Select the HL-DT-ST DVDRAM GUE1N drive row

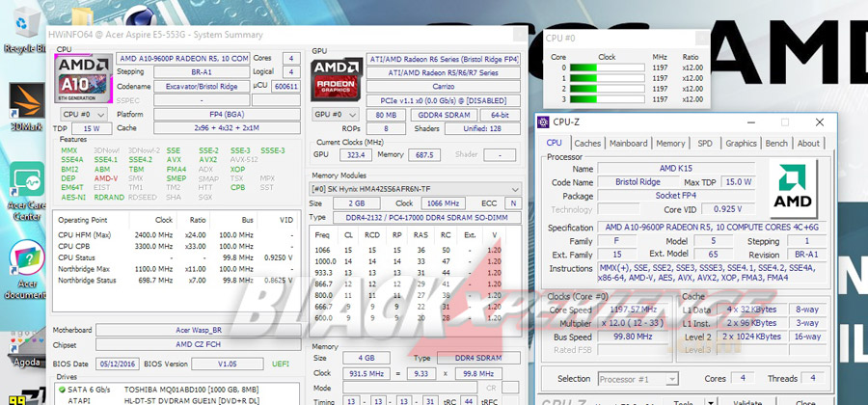click(x=178, y=400)
